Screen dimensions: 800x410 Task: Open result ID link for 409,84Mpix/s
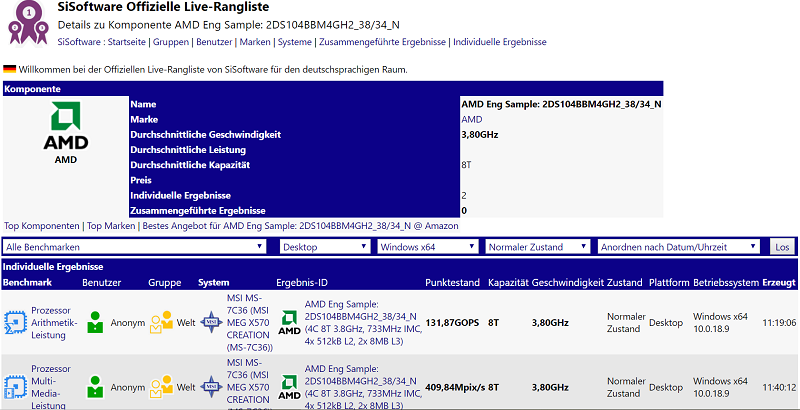click(x=363, y=387)
